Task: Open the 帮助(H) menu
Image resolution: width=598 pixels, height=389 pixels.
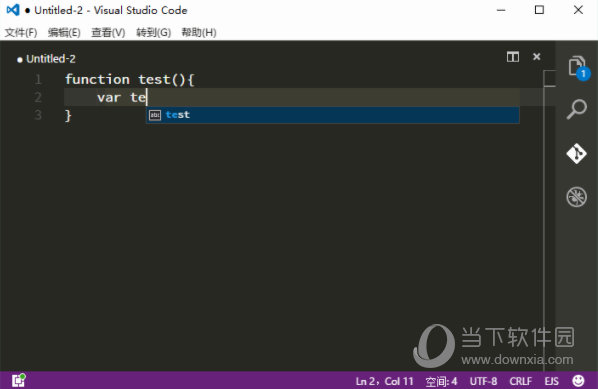Action: [199, 32]
